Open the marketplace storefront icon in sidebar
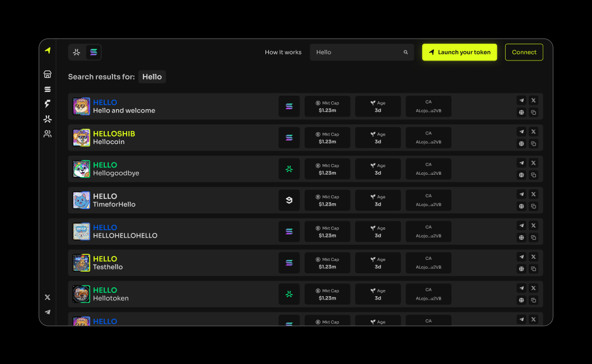This screenshot has width=592, height=364. pyautogui.click(x=48, y=74)
